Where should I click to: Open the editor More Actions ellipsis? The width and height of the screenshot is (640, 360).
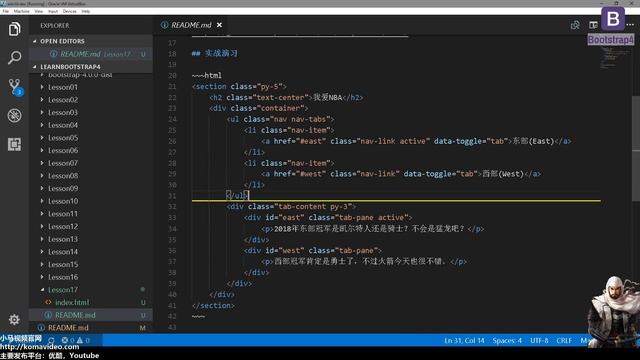point(630,25)
